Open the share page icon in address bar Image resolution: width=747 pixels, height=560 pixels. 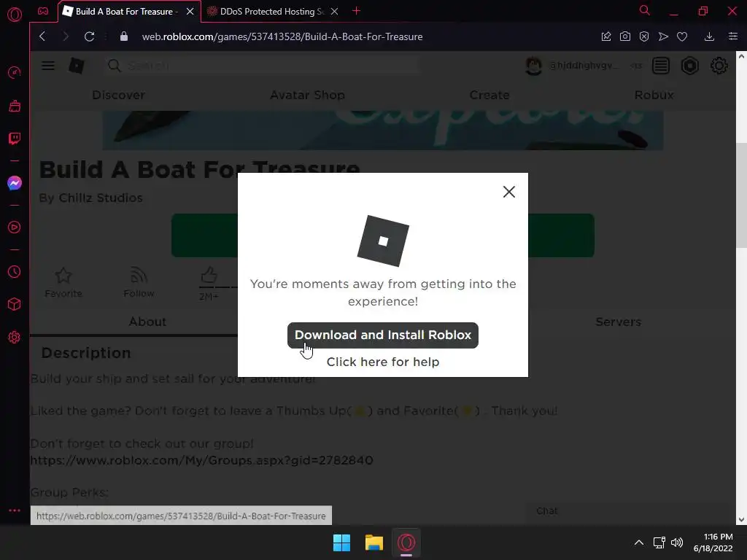[x=606, y=36]
